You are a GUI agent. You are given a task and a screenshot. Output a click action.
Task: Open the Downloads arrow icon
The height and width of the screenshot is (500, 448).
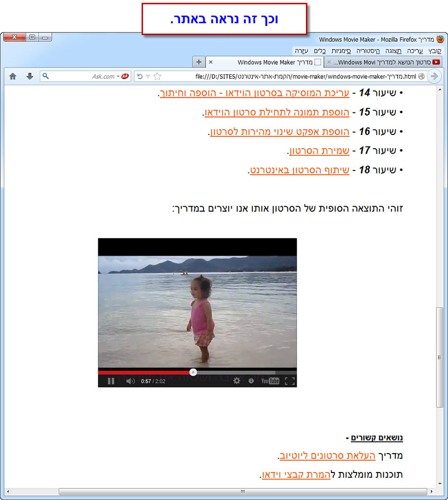30,76
